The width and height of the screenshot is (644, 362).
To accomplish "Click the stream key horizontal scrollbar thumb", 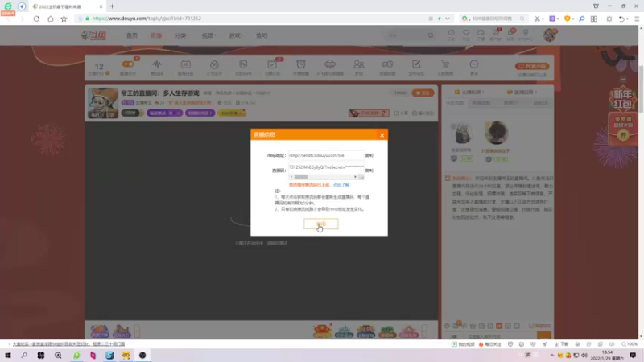I will point(301,177).
